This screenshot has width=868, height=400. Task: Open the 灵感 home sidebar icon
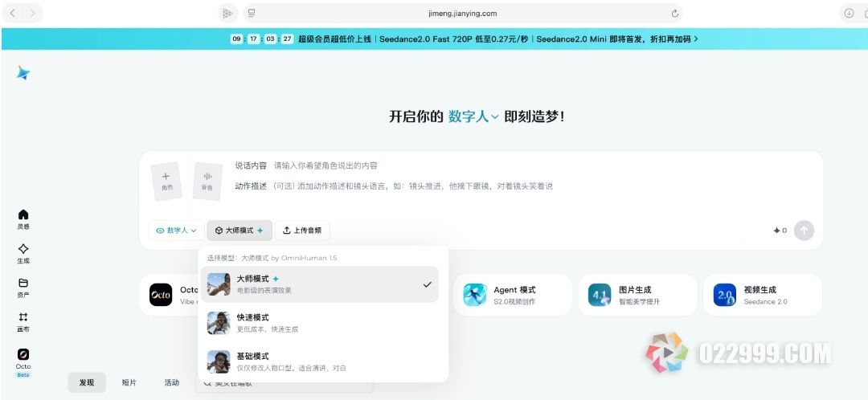coord(23,219)
